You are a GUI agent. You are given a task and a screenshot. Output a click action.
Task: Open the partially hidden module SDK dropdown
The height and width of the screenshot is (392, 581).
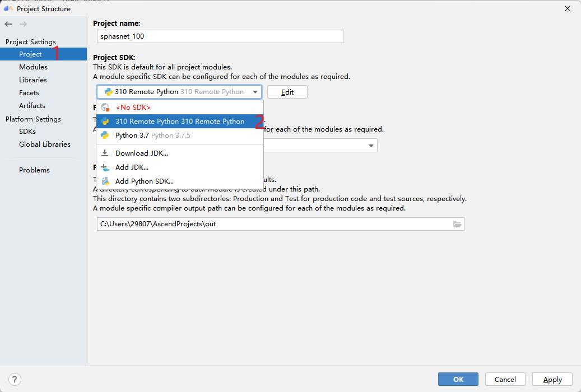pyautogui.click(x=371, y=144)
